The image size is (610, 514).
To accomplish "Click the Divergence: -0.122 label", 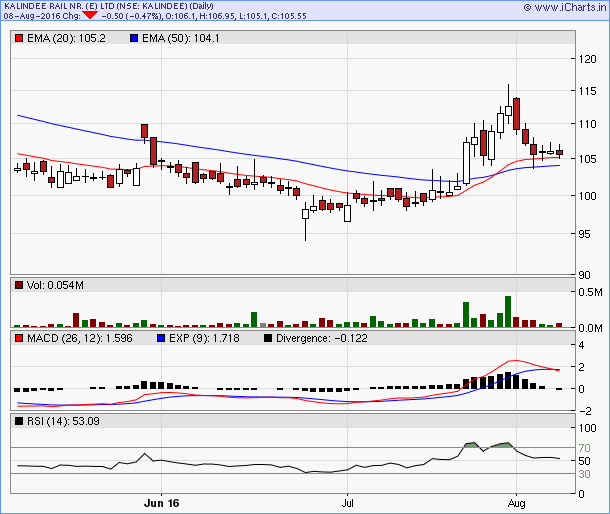I will tap(321, 338).
